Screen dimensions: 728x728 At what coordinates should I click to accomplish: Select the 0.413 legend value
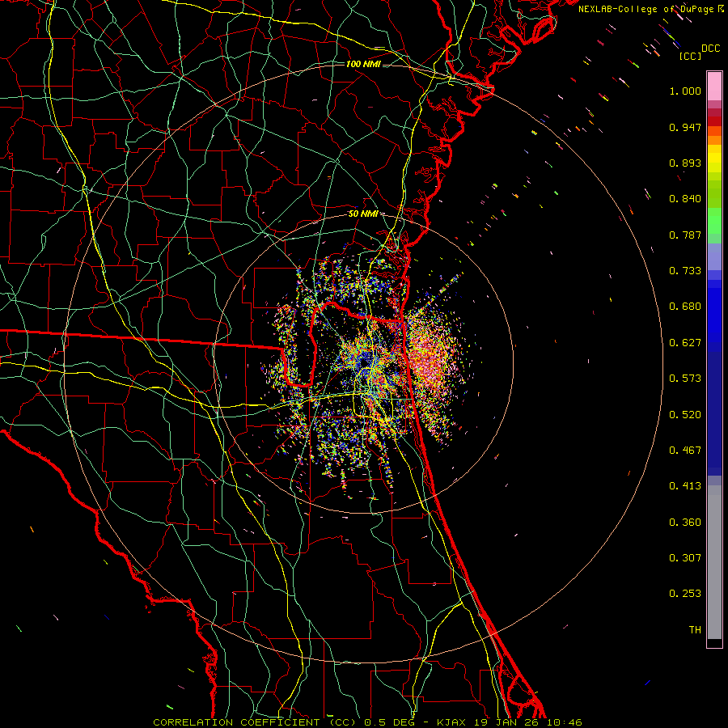[x=685, y=486]
